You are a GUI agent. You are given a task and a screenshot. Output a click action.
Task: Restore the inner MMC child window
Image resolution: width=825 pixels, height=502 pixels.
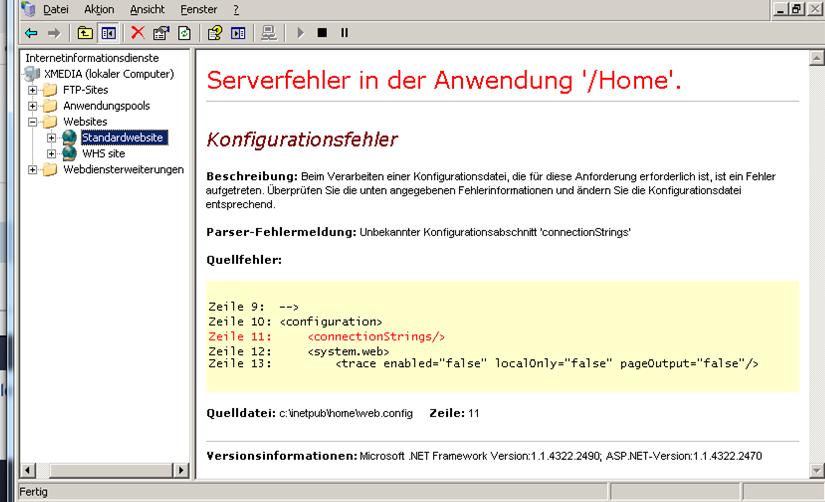pos(797,9)
